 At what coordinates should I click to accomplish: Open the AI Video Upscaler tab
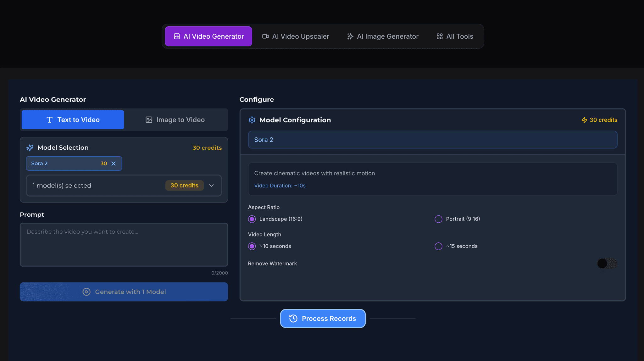pyautogui.click(x=296, y=36)
